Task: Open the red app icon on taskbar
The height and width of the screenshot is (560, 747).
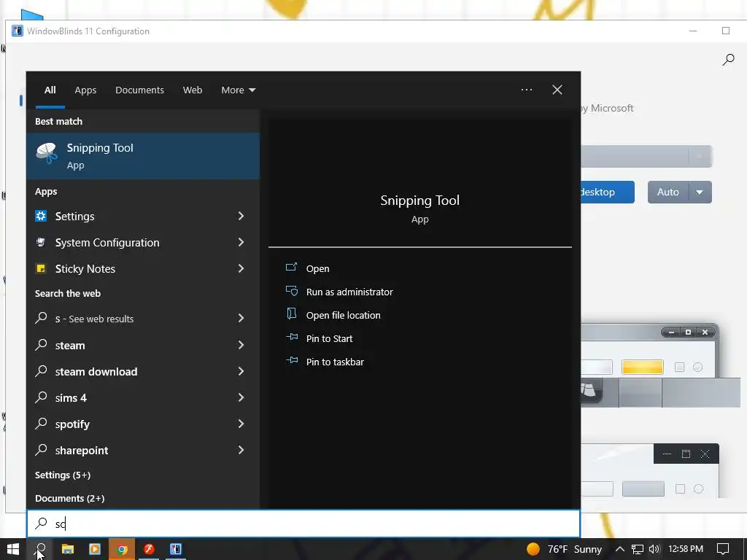Action: 149,549
